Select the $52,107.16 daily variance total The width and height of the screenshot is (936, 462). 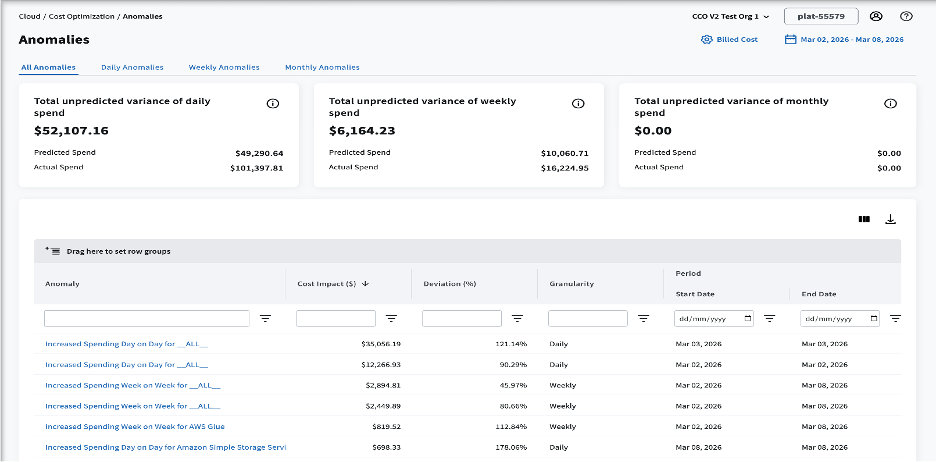tap(71, 131)
